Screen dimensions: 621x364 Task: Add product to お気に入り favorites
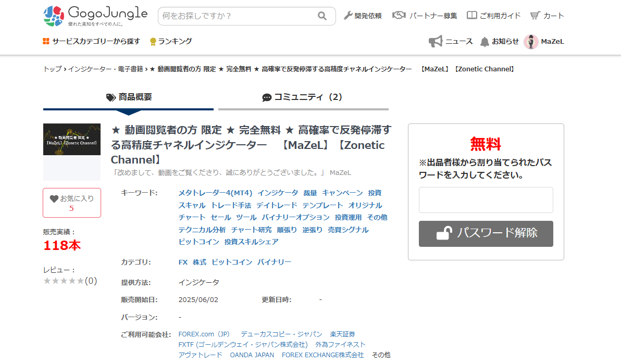72,203
